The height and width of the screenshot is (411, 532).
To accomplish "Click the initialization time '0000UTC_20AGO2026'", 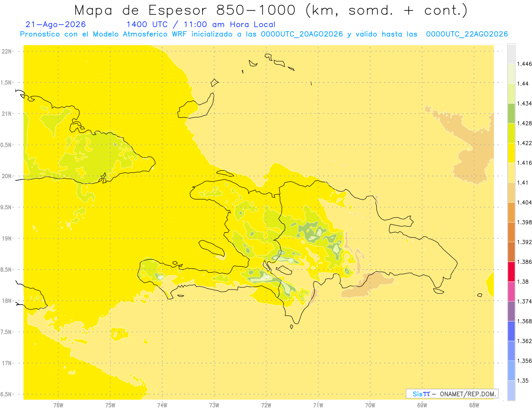I will click(x=302, y=34).
